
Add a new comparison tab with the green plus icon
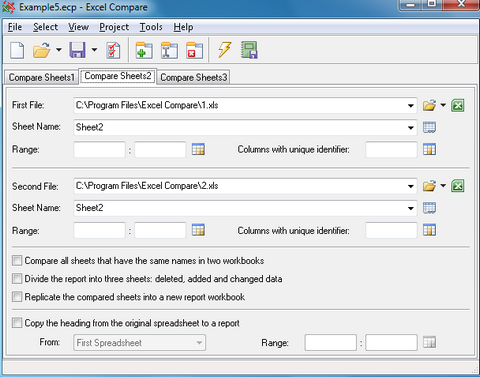pos(144,50)
